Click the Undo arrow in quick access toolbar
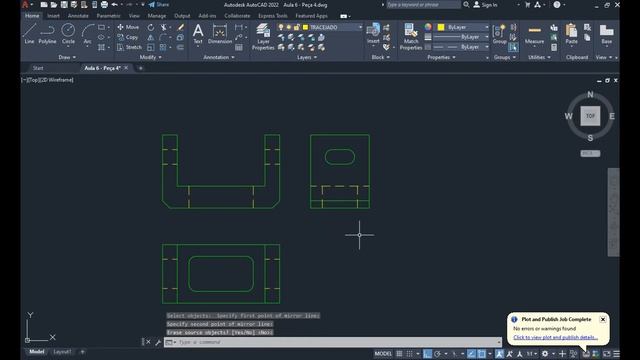 pos(115,5)
